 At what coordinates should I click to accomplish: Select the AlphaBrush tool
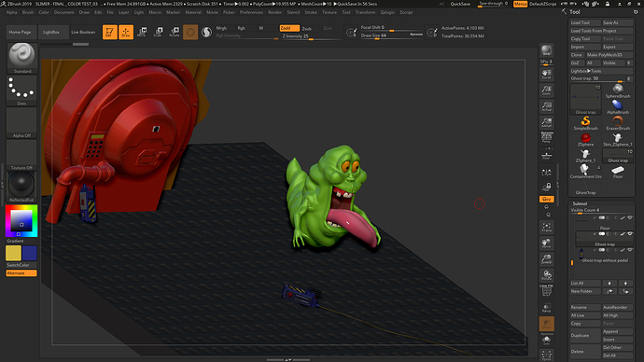pos(617,106)
